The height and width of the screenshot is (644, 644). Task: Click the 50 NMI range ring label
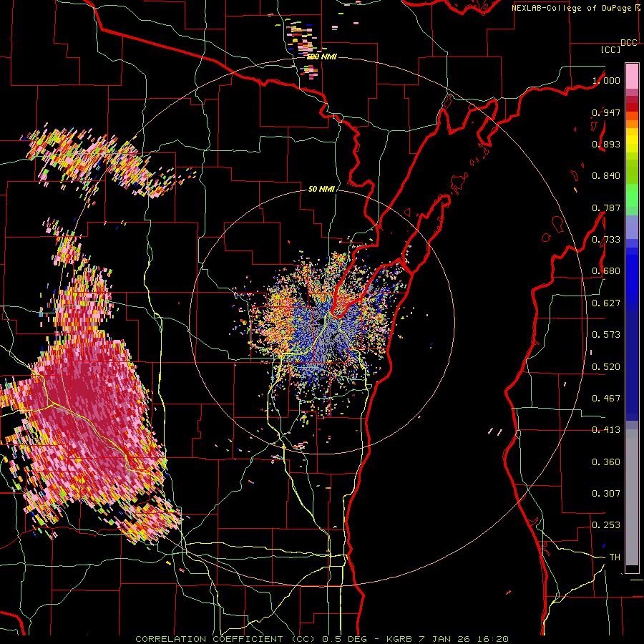pos(321,189)
